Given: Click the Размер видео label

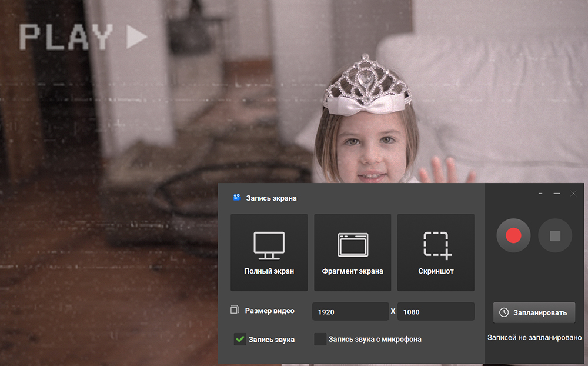Looking at the screenshot, I should coord(269,311).
